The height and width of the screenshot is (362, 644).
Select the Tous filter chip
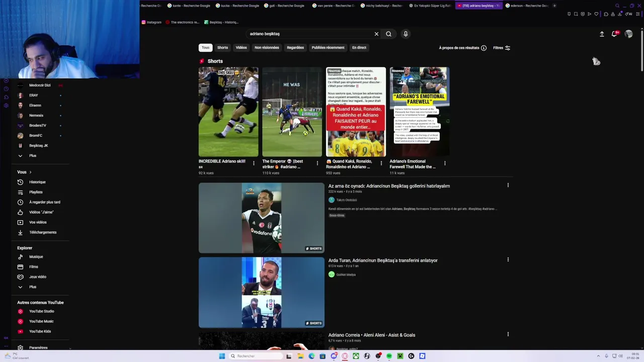coord(205,47)
